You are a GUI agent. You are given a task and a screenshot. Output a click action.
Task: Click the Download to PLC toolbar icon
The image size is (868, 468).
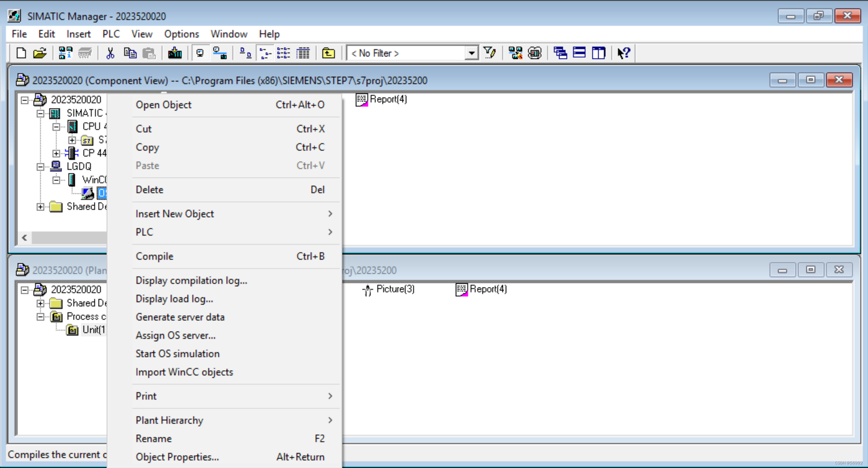tap(175, 53)
